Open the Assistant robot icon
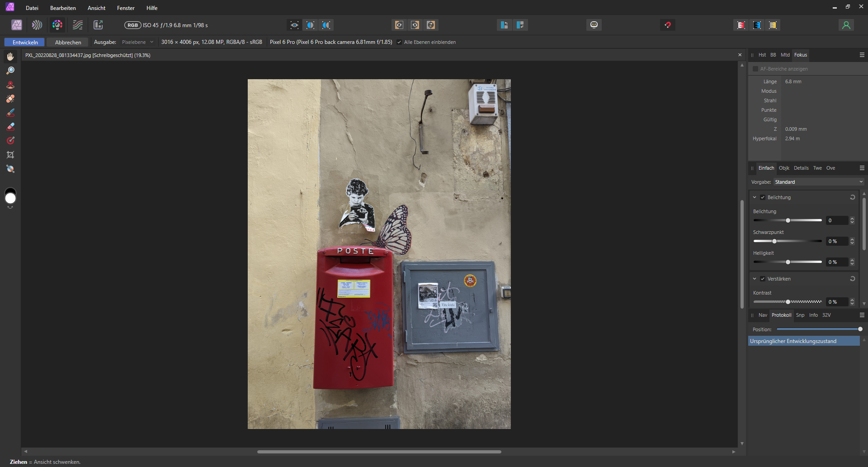868x467 pixels. tap(594, 25)
